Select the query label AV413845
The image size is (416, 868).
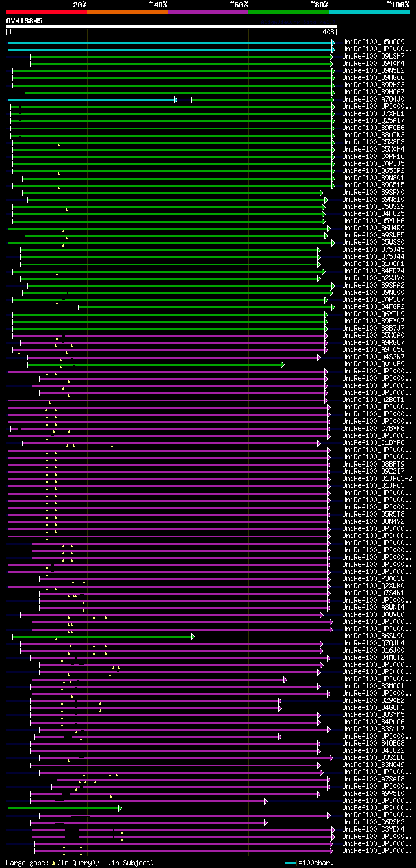pyautogui.click(x=25, y=21)
